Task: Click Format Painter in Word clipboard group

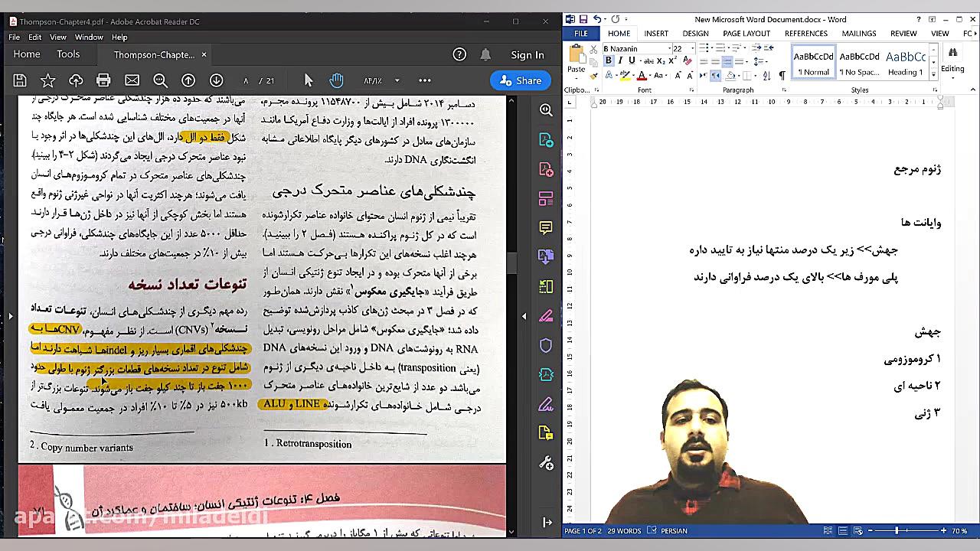Action: coord(593,75)
